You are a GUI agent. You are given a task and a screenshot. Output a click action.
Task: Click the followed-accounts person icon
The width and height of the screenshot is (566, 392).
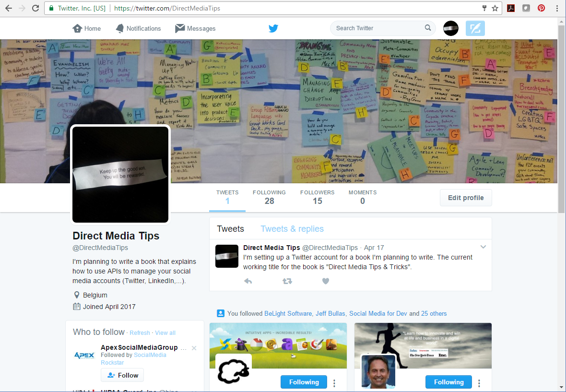tap(221, 313)
